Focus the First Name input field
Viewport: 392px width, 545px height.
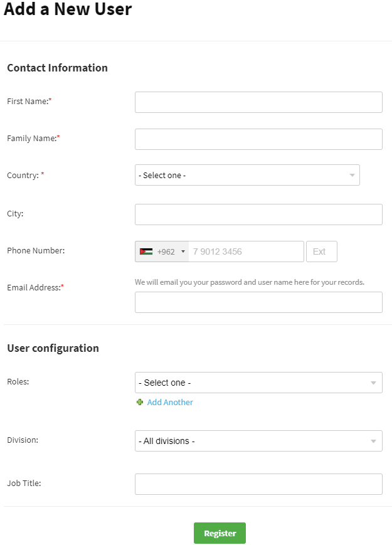pyautogui.click(x=258, y=102)
